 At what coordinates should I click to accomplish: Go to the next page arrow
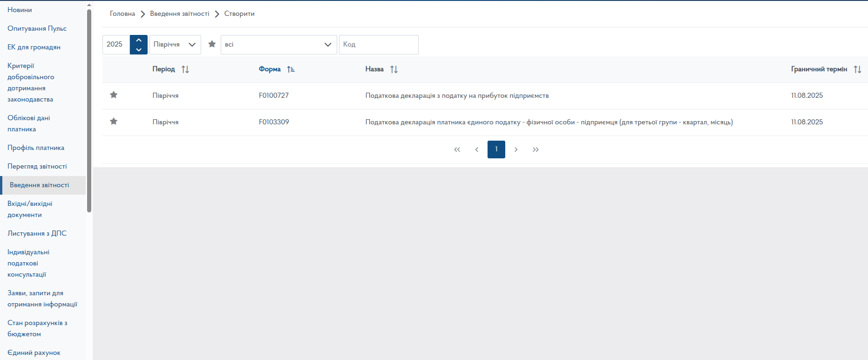[x=516, y=149]
